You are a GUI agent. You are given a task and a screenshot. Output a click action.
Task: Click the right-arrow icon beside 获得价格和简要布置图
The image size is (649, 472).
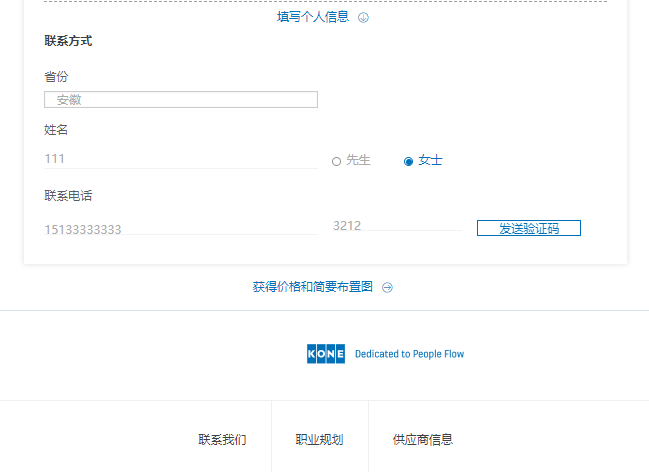[x=387, y=287]
